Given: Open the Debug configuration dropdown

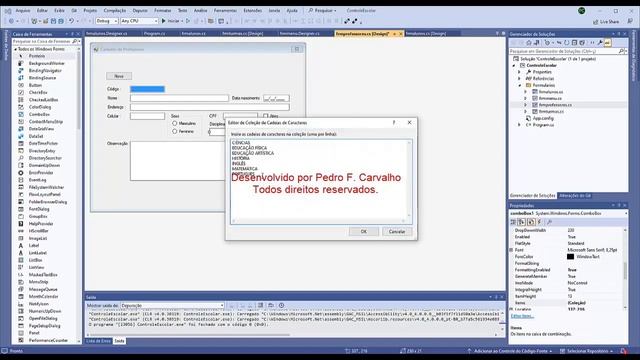Looking at the screenshot, I should 107,21.
